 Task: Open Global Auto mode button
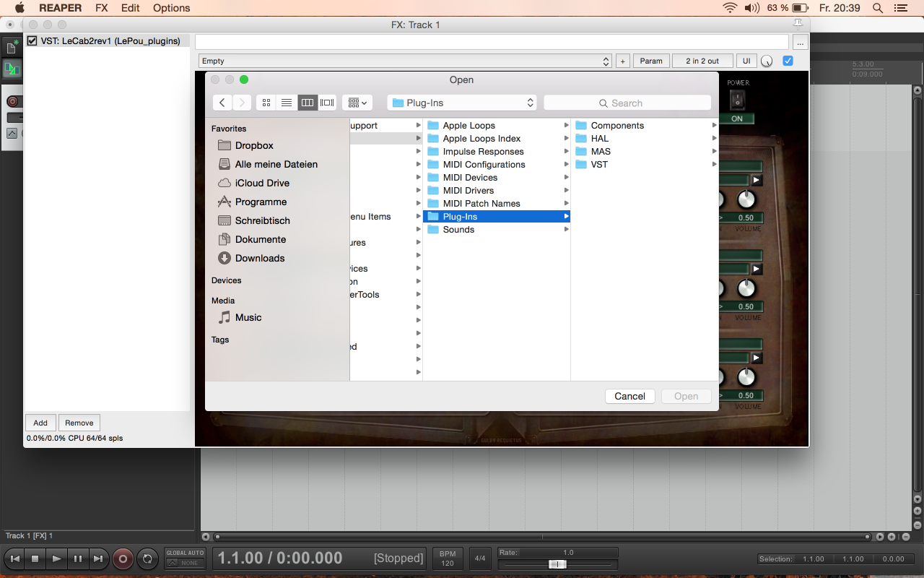pyautogui.click(x=185, y=558)
